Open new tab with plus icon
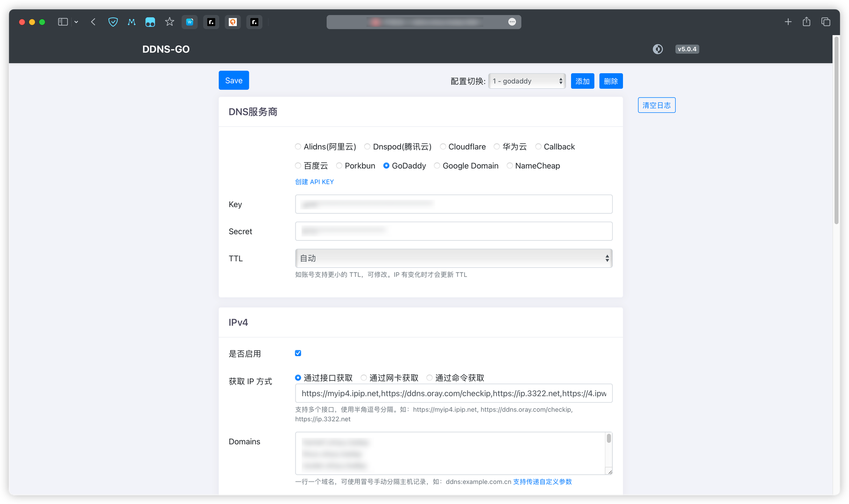Viewport: 849px width, 504px height. [x=788, y=22]
